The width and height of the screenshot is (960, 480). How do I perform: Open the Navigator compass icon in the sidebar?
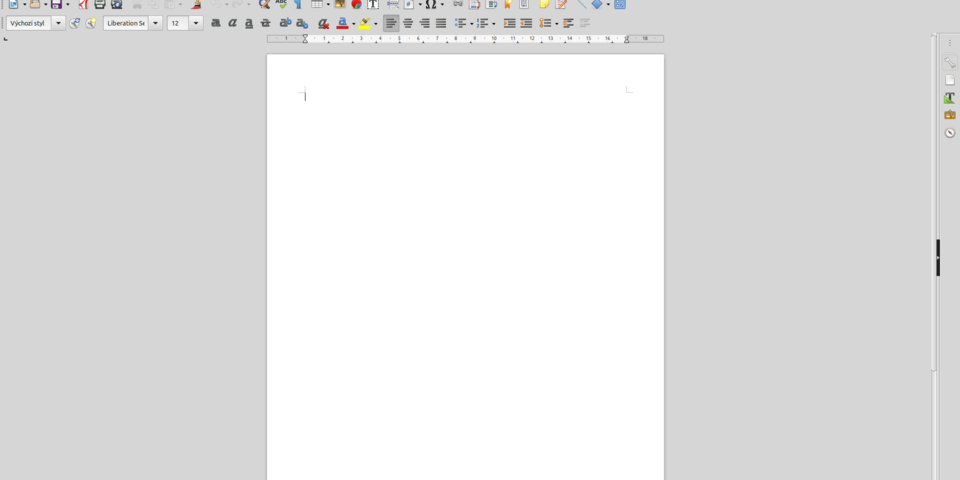tap(950, 133)
